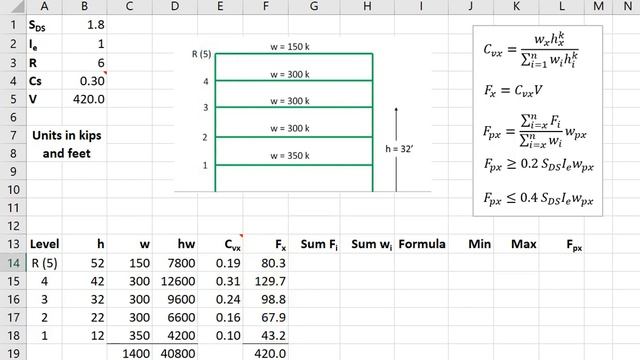Click the 'h = 32'' dimension label
Screen dimensions: 640x360
click(399, 149)
